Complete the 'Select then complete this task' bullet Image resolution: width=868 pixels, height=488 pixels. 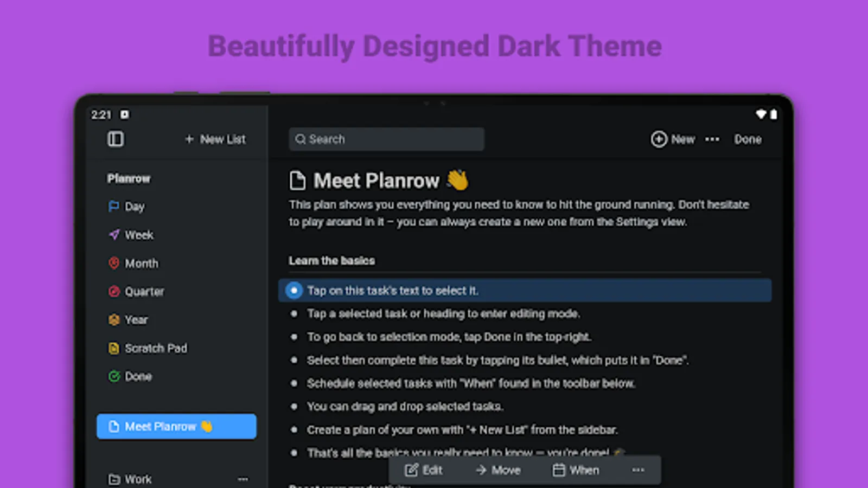tap(294, 360)
